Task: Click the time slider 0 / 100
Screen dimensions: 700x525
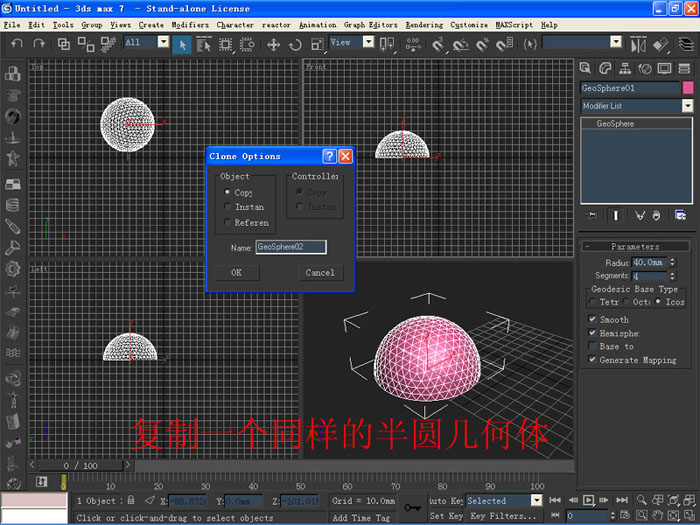Action: coord(80,466)
